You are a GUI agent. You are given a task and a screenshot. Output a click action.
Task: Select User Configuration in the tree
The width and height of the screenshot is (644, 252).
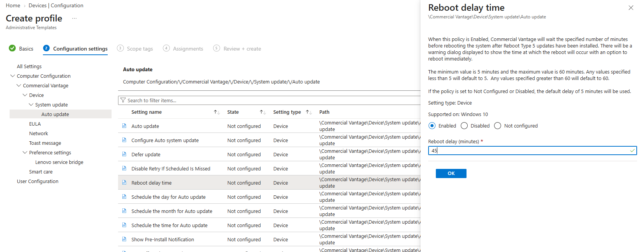[x=38, y=181]
